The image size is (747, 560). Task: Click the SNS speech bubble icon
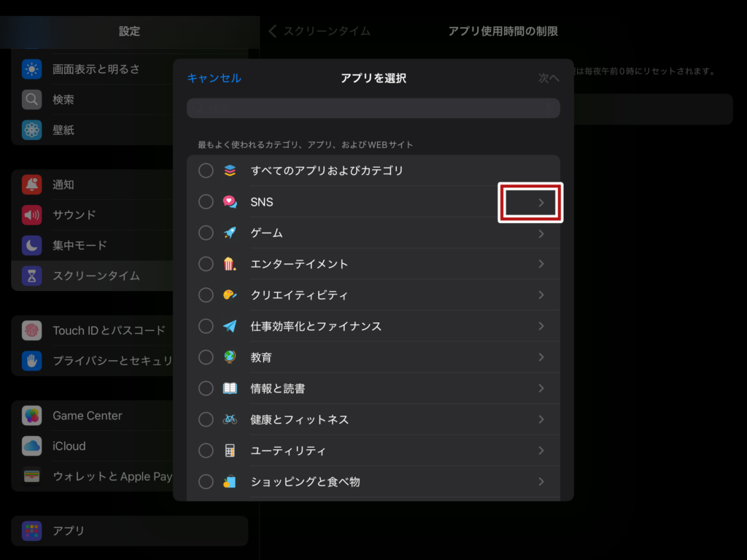[230, 202]
